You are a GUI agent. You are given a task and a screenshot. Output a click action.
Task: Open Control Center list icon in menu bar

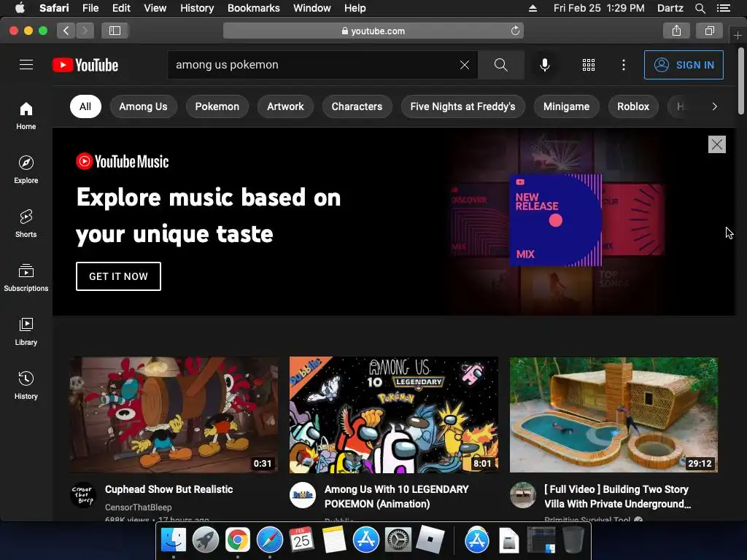click(x=724, y=8)
